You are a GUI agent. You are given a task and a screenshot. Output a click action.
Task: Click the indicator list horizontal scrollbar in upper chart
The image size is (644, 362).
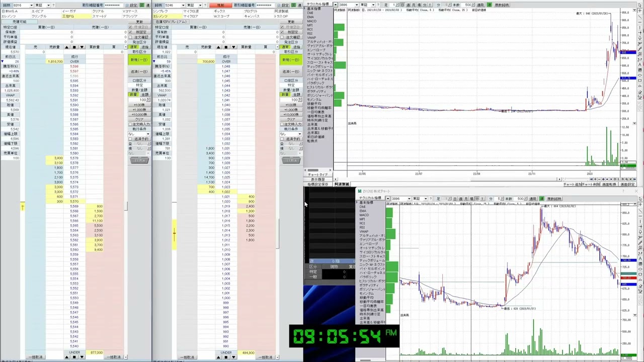(318, 170)
